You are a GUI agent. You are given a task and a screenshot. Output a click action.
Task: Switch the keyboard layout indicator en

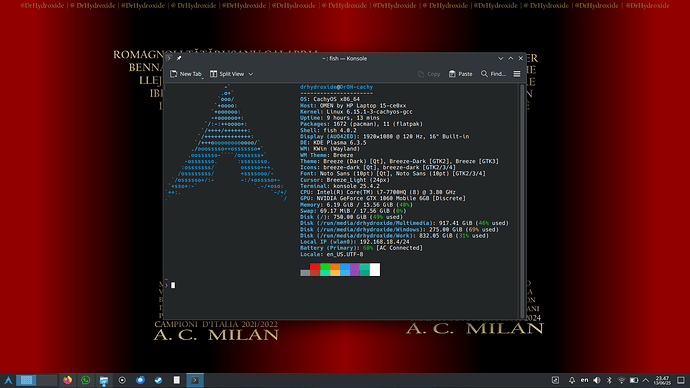tap(584, 380)
